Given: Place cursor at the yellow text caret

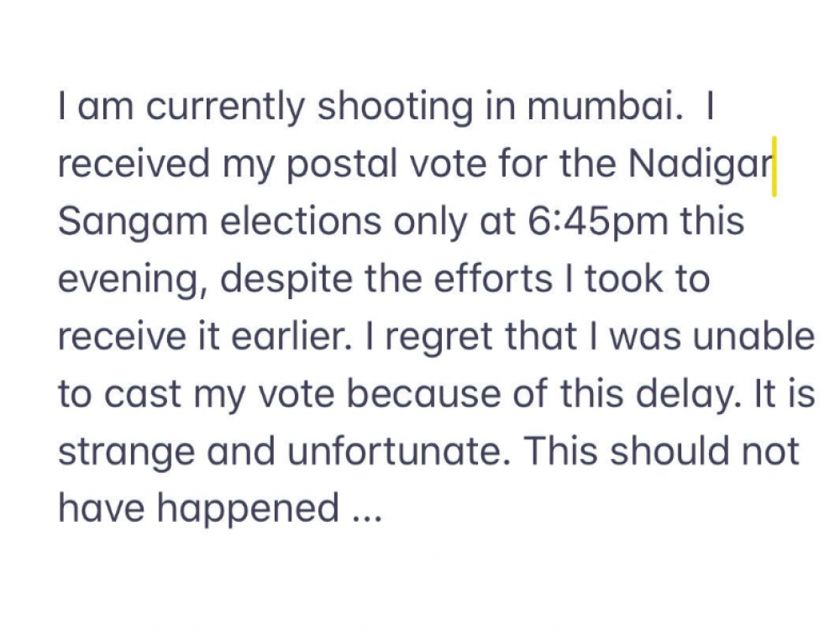Looking at the screenshot, I should click(774, 166).
